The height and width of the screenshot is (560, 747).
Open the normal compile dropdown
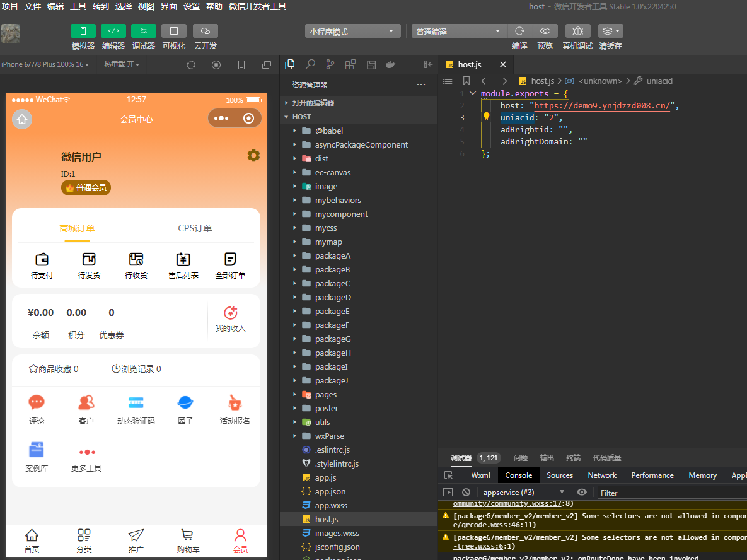point(458,32)
